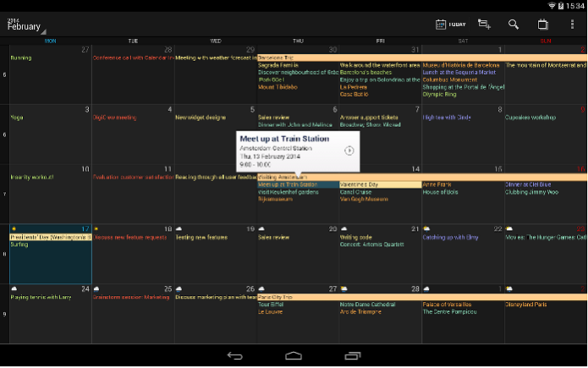Open the search magnifier icon

pos(514,25)
